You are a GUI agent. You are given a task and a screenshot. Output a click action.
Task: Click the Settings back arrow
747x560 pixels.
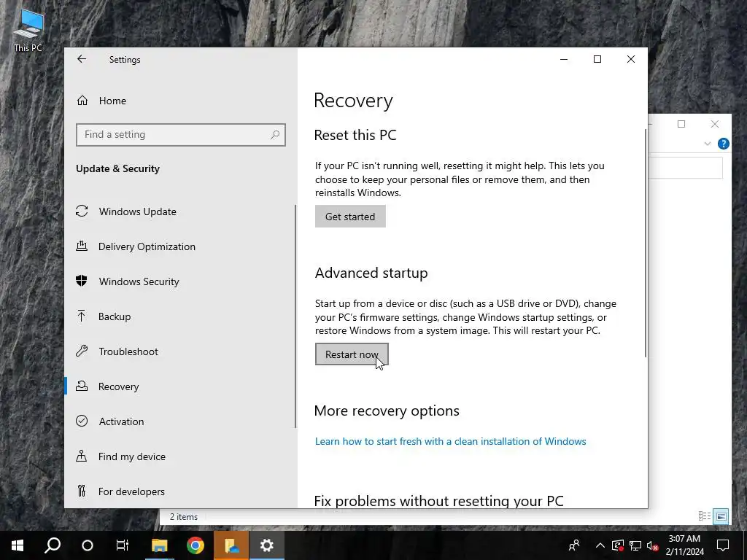82,59
